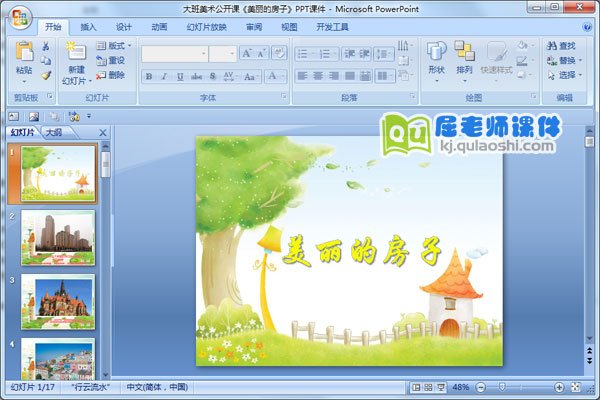Apply text shadow S icon
Image resolution: width=600 pixels, height=400 pixels.
click(x=213, y=76)
